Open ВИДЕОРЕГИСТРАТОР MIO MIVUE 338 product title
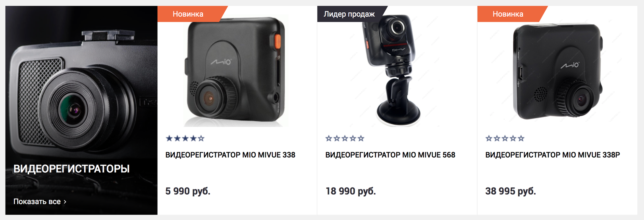 coord(230,155)
